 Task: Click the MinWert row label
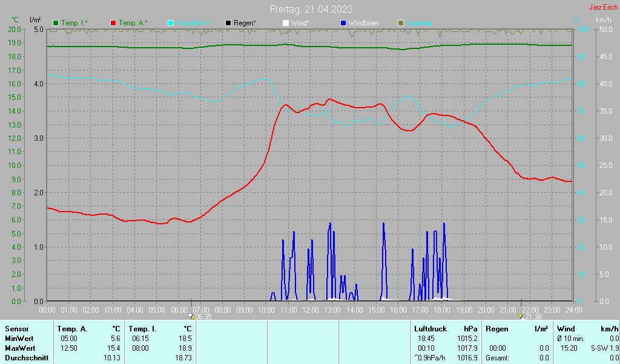(18, 338)
